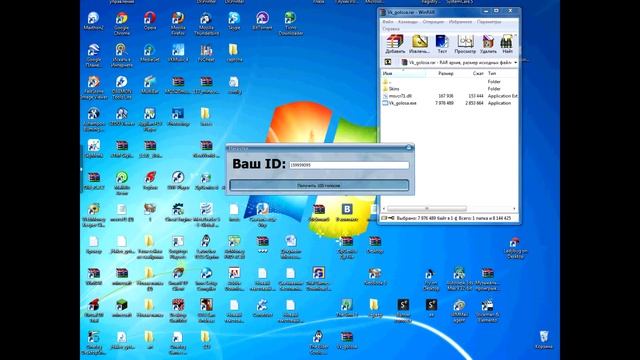Select the Vk_golosa.exe file row
This screenshot has height=360, width=640.
coord(449,103)
